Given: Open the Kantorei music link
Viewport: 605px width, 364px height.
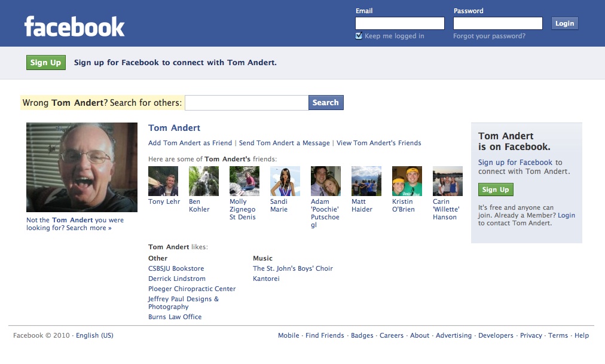Looking at the screenshot, I should [266, 279].
